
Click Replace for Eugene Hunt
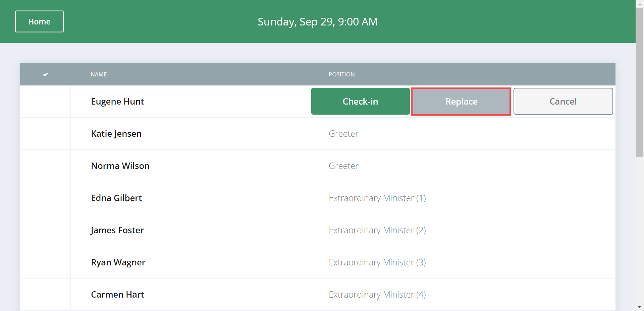[x=461, y=102]
